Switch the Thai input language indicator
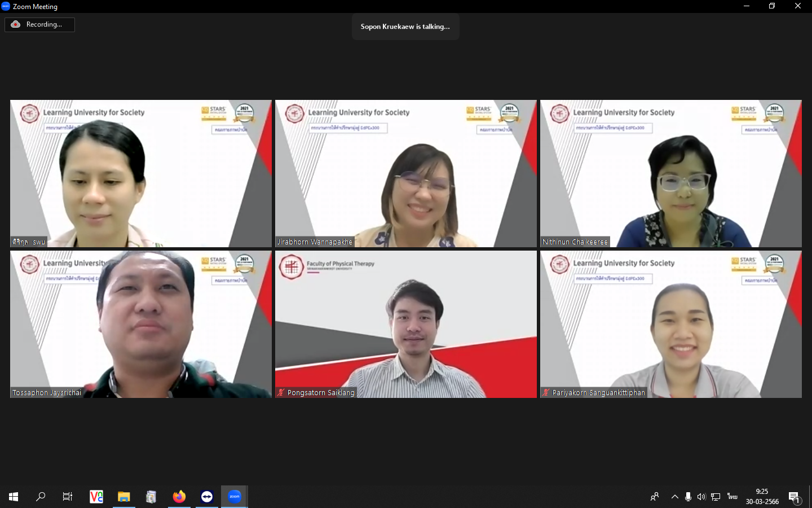Image resolution: width=812 pixels, height=508 pixels. click(x=732, y=497)
